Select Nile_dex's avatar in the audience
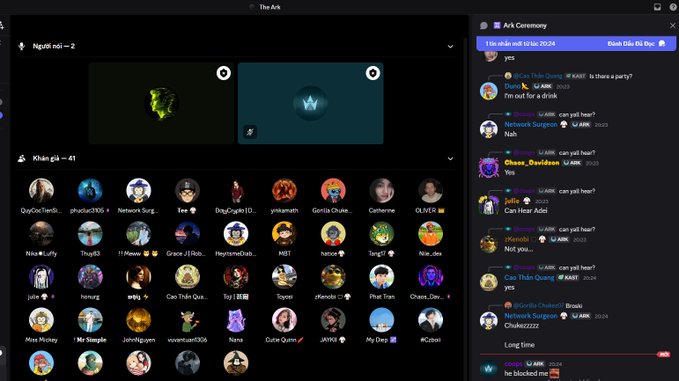 430,234
